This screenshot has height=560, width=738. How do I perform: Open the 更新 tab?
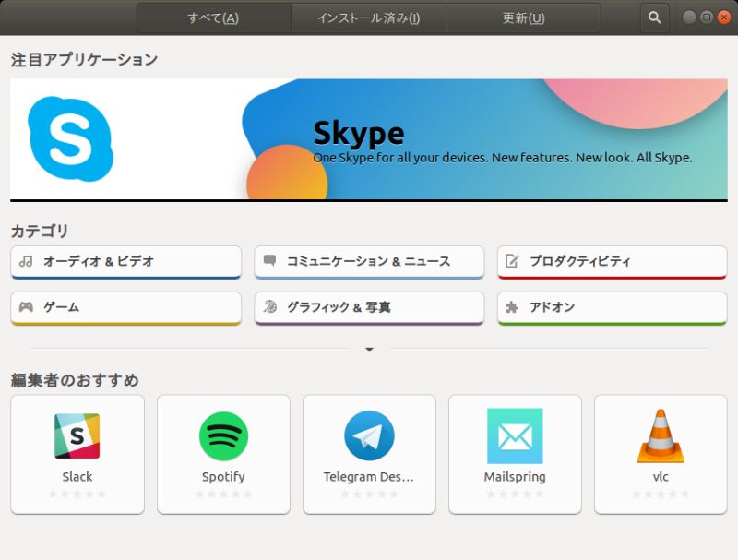point(523,18)
